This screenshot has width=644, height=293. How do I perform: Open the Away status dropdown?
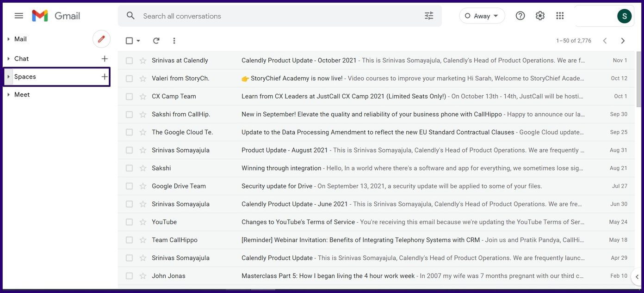tap(482, 16)
